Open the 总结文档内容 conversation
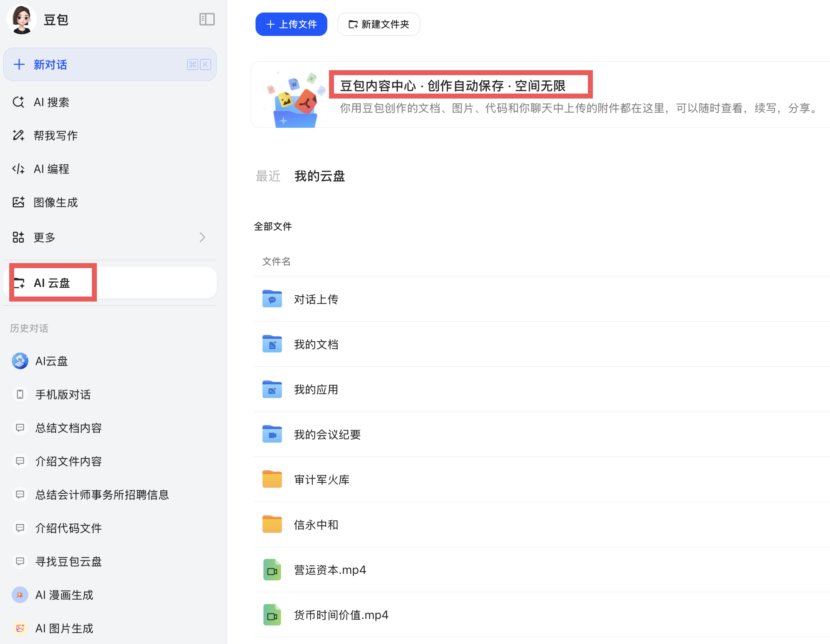 point(110,428)
